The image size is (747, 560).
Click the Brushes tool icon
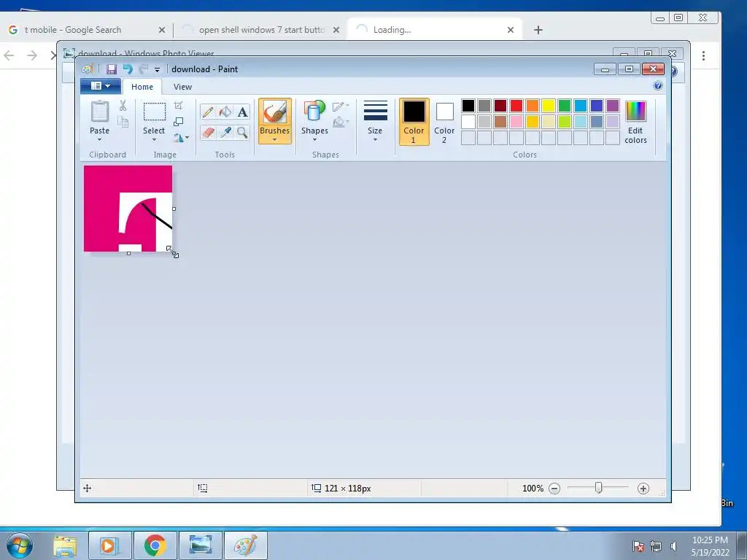tap(275, 112)
